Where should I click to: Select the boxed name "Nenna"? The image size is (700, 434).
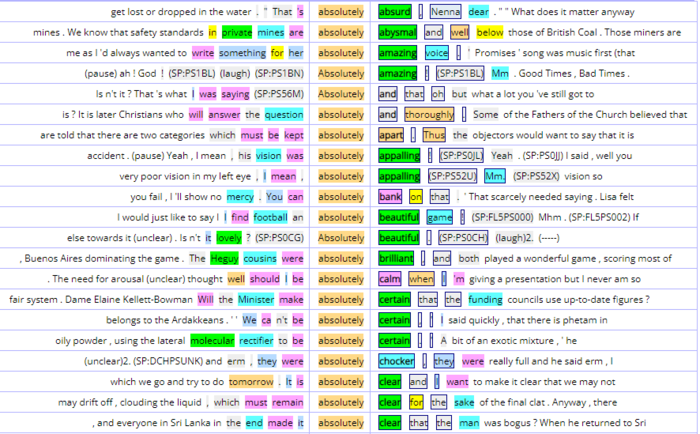click(x=446, y=12)
